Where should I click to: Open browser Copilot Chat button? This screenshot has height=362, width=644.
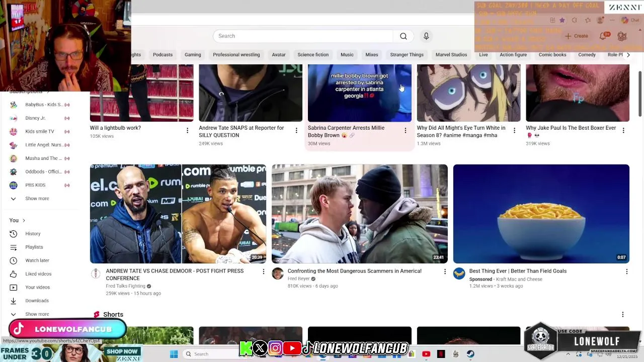tap(630, 20)
